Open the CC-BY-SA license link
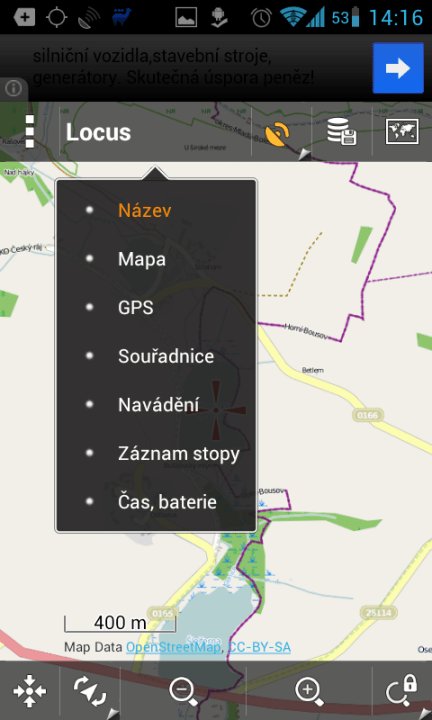 tap(259, 647)
